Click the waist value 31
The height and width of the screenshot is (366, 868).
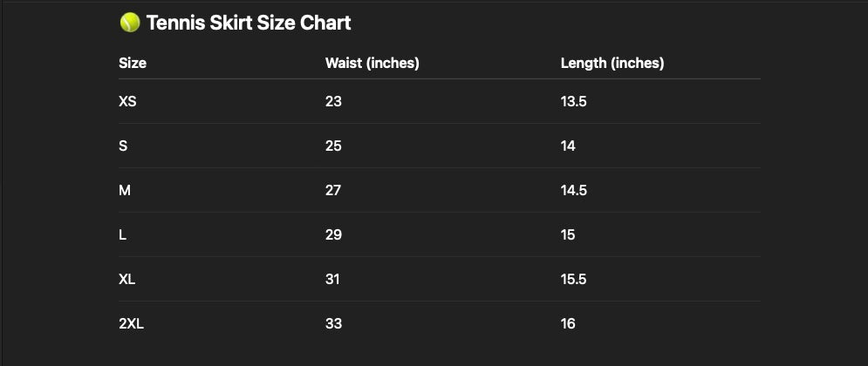click(x=332, y=279)
